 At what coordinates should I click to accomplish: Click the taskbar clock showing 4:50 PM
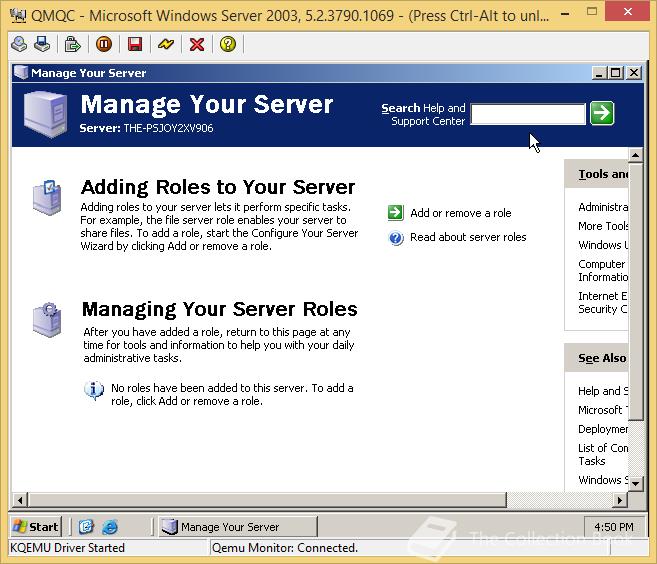pos(614,527)
